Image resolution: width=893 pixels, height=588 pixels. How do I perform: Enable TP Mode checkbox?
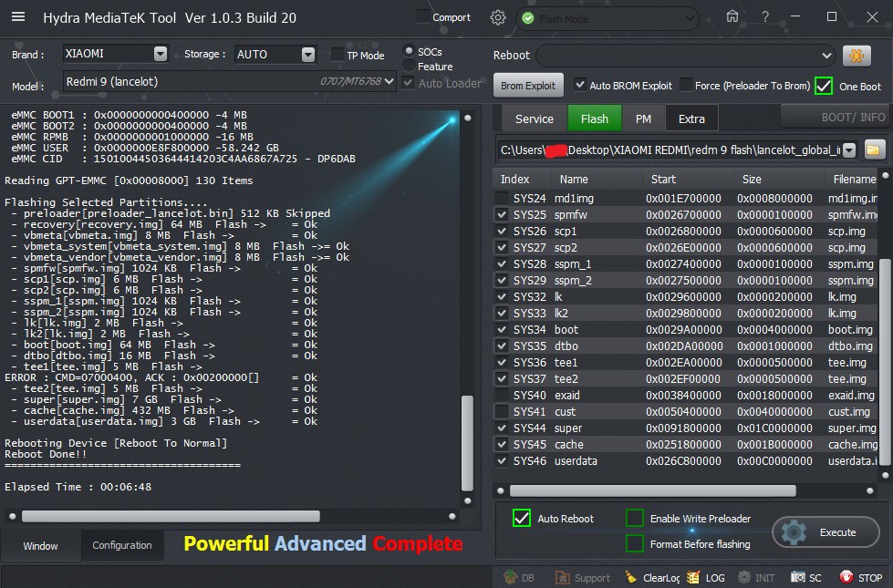(337, 55)
